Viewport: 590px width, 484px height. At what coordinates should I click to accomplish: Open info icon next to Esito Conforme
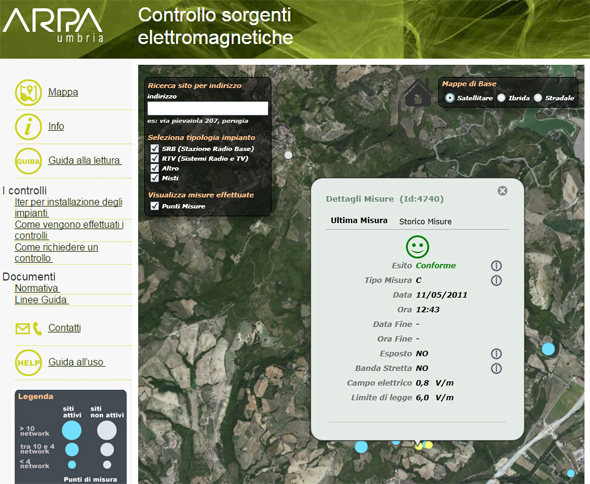pos(496,266)
